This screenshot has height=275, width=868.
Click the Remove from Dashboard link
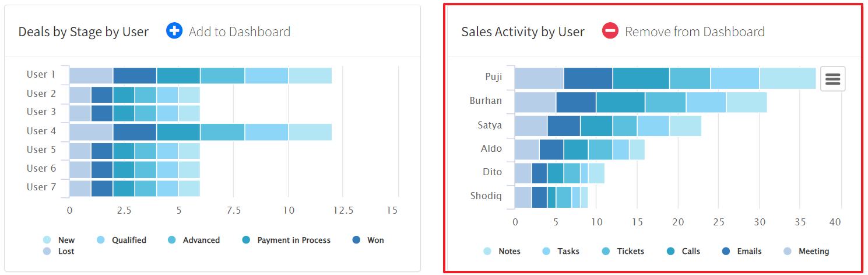coord(694,32)
